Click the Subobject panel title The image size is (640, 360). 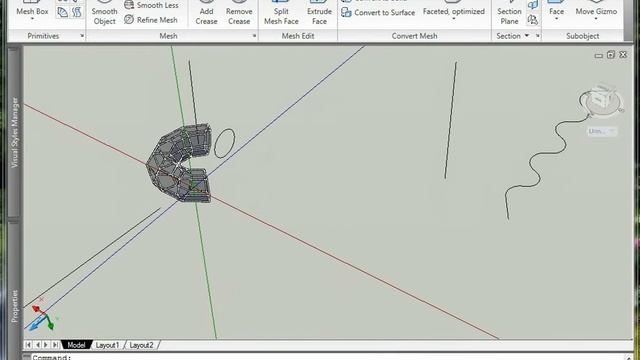pyautogui.click(x=582, y=36)
